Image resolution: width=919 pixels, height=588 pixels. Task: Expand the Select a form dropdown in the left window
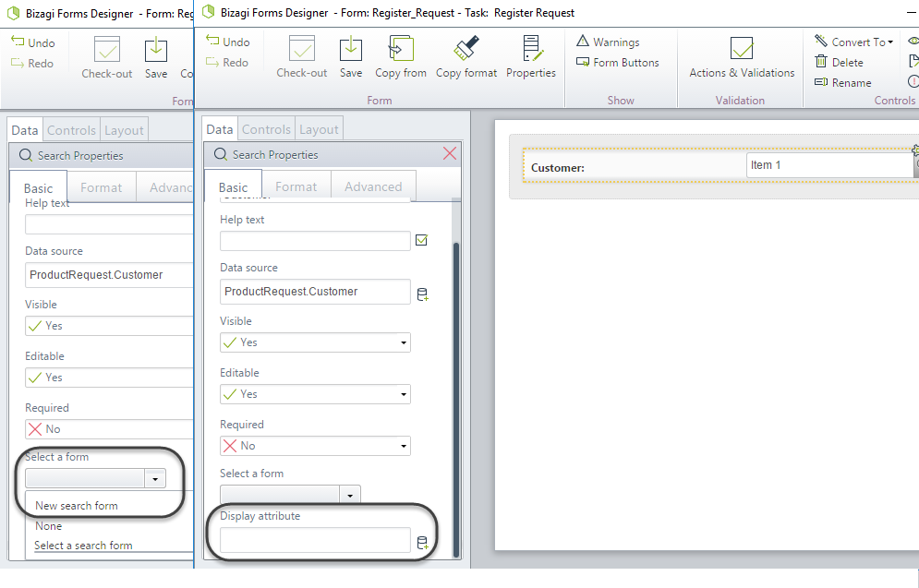155,479
